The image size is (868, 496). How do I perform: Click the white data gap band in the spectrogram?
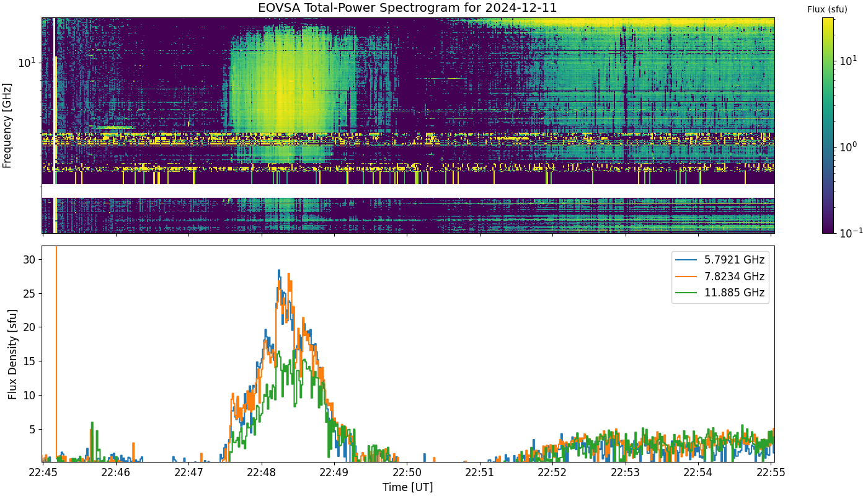click(408, 191)
